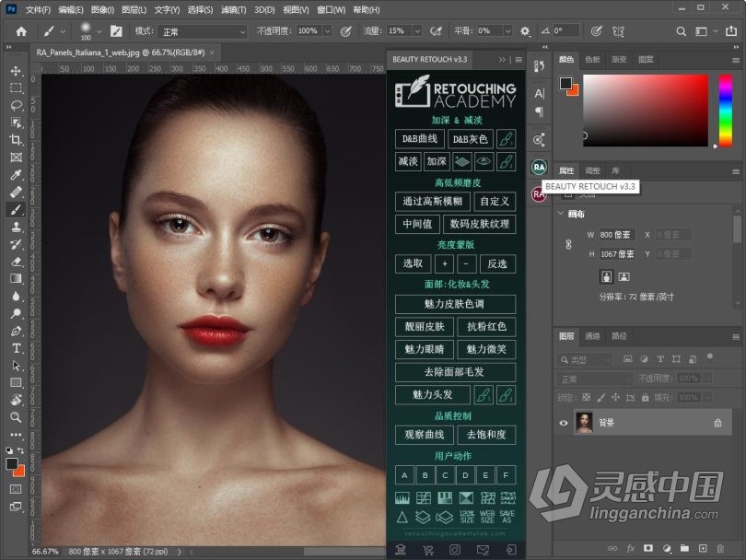The image size is (746, 560).
Task: Select the Zoom tool
Action: click(x=16, y=417)
